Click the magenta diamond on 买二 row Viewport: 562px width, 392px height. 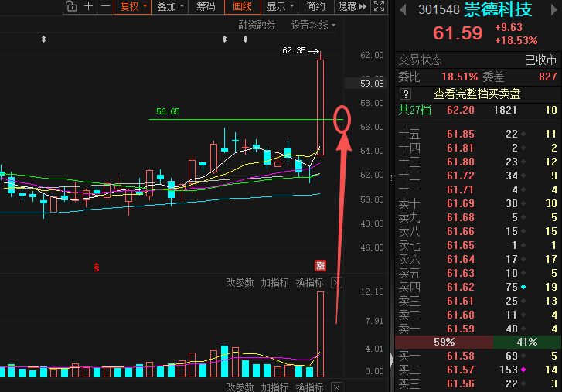[523, 370]
